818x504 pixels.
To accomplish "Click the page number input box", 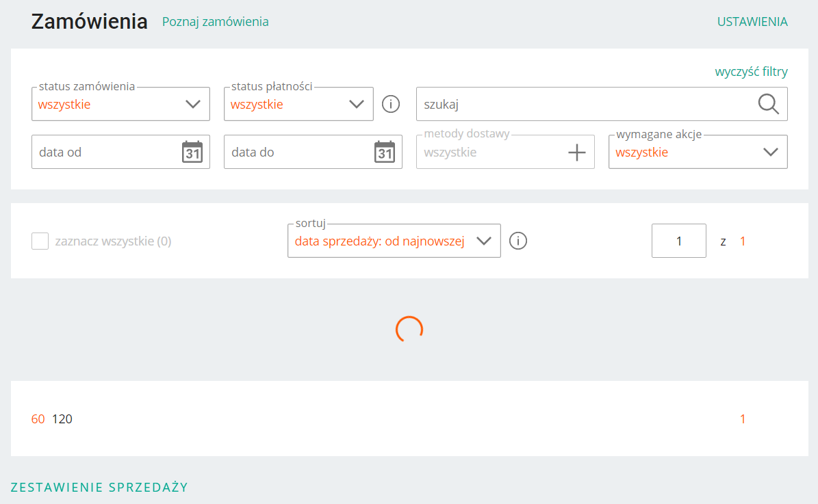I will point(678,241).
